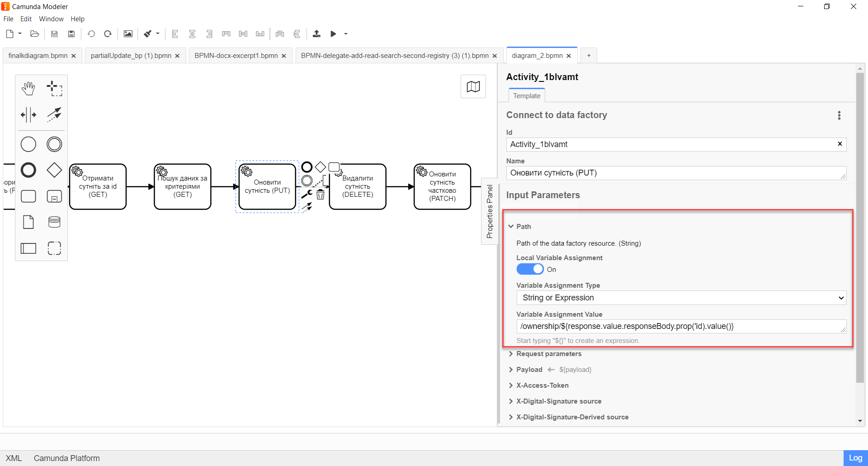868x466 pixels.
Task: Click the Name input field
Action: [676, 173]
